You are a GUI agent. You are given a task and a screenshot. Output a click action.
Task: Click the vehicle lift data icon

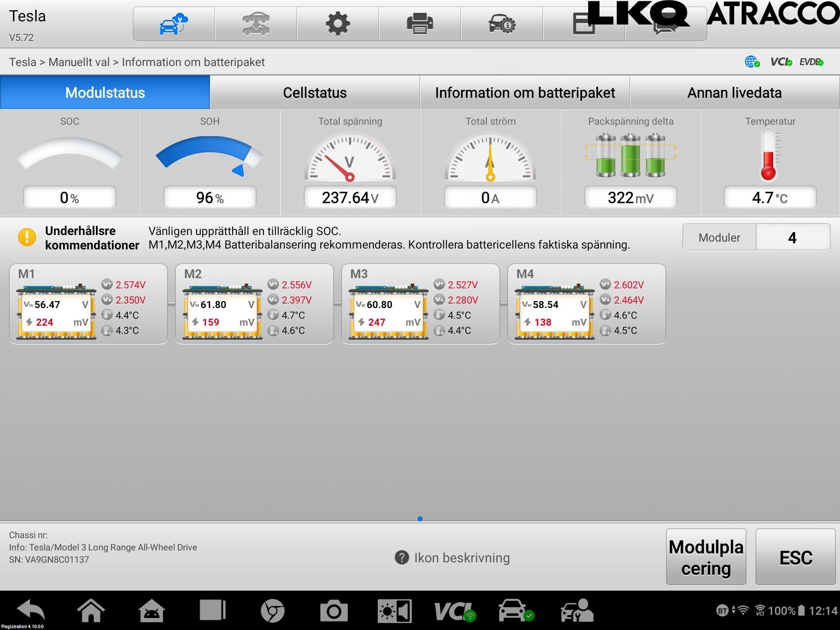[x=256, y=24]
